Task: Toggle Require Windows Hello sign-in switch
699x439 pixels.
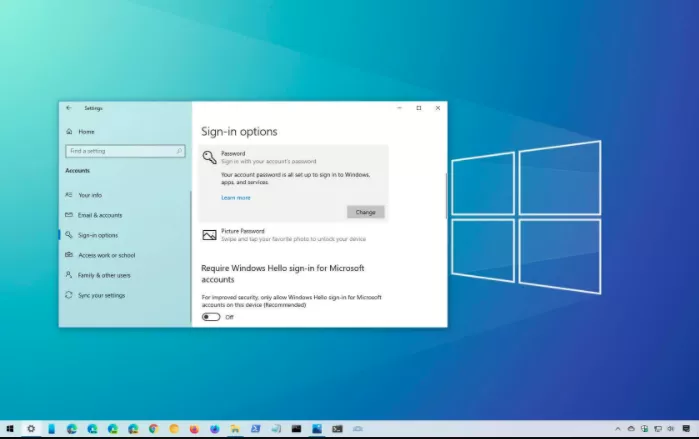Action: [211, 317]
